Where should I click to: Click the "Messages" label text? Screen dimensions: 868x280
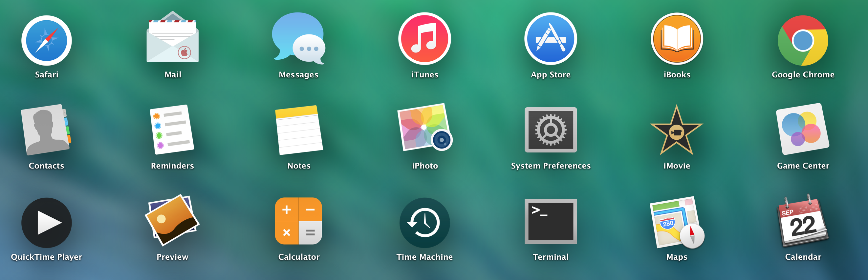coord(298,75)
